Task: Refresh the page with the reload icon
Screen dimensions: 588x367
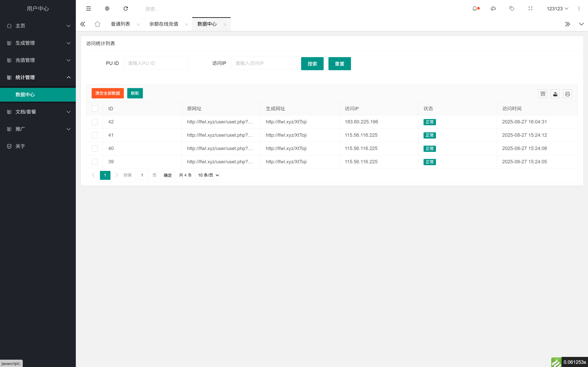Action: (126, 8)
